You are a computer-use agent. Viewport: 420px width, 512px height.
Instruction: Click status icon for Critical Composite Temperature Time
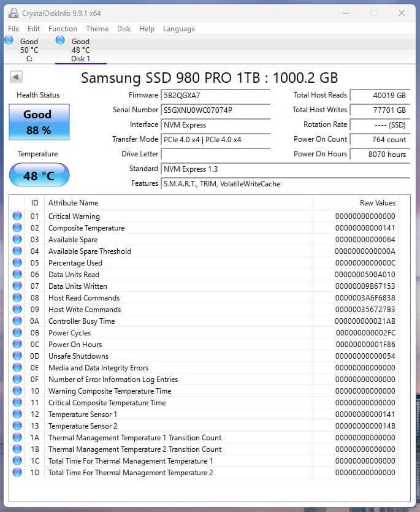click(x=17, y=402)
